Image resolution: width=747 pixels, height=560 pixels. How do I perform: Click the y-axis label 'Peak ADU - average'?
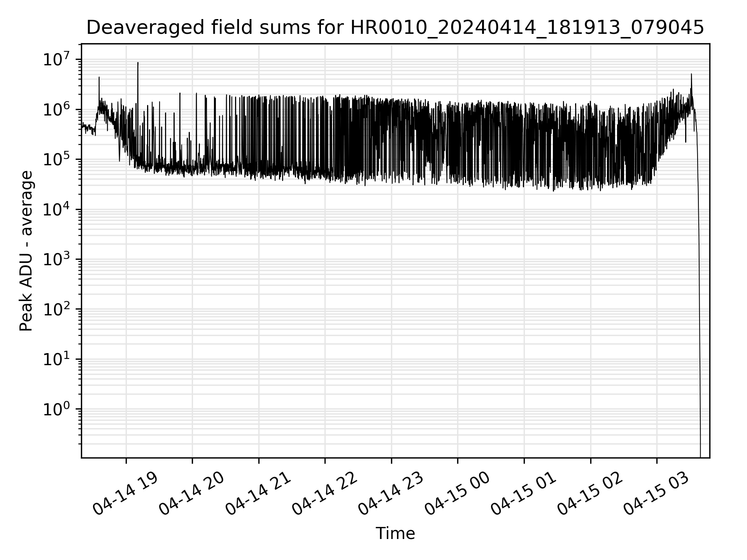(x=26, y=251)
